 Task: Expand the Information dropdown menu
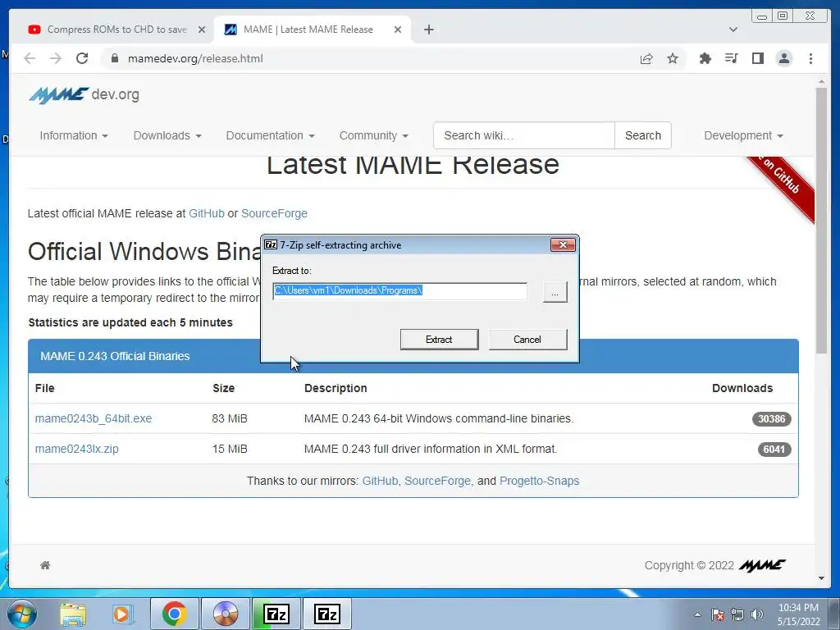(x=74, y=135)
